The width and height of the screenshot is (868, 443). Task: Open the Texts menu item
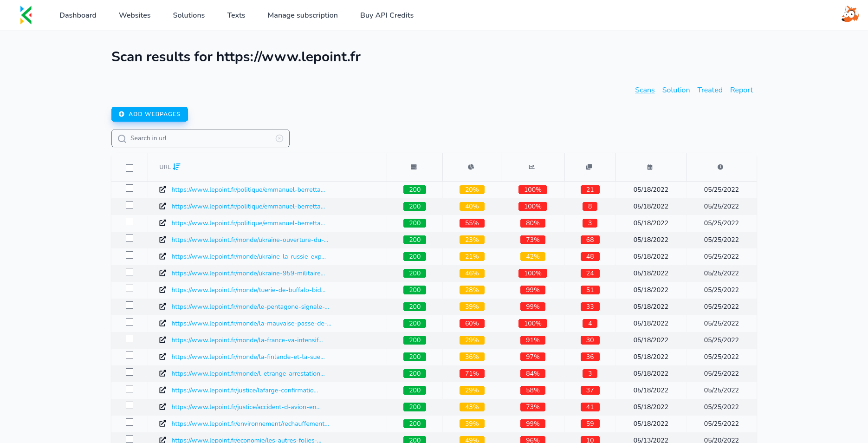tap(236, 15)
